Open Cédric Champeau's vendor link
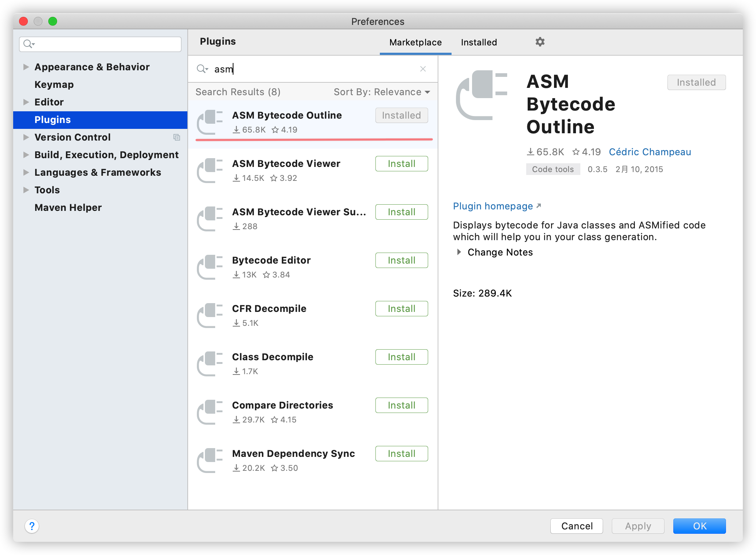This screenshot has height=555, width=756. pos(650,152)
